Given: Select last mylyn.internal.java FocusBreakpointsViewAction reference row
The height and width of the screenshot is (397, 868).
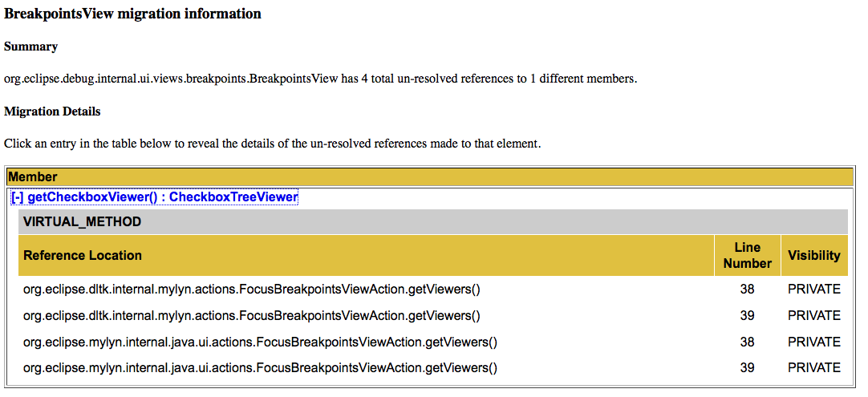Looking at the screenshot, I should 433,368.
